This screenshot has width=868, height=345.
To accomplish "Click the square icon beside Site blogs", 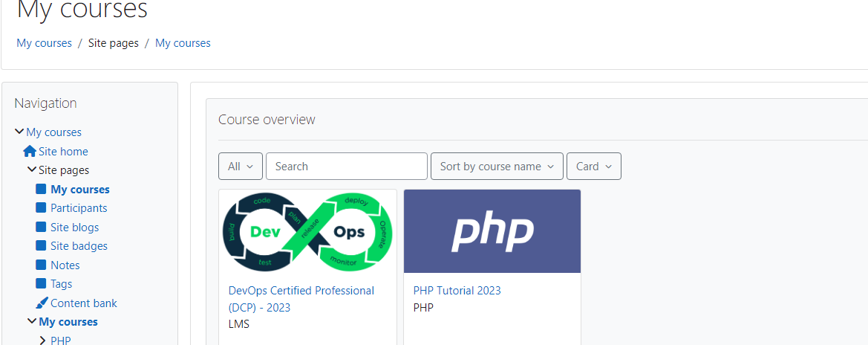I will 42,228.
